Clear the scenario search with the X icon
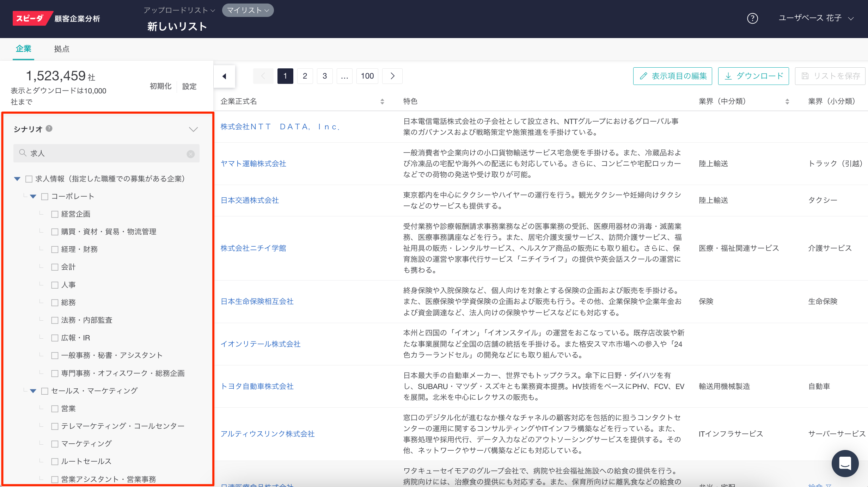This screenshot has height=487, width=868. 191,154
